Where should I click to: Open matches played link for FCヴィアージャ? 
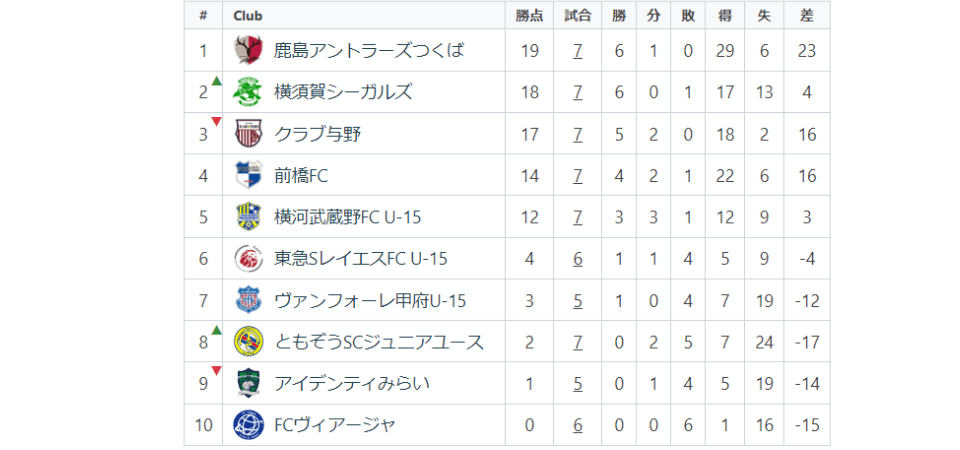(578, 426)
